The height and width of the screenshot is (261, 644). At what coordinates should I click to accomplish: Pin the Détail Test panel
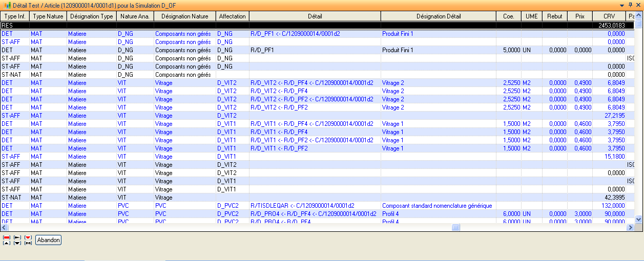click(630, 5)
